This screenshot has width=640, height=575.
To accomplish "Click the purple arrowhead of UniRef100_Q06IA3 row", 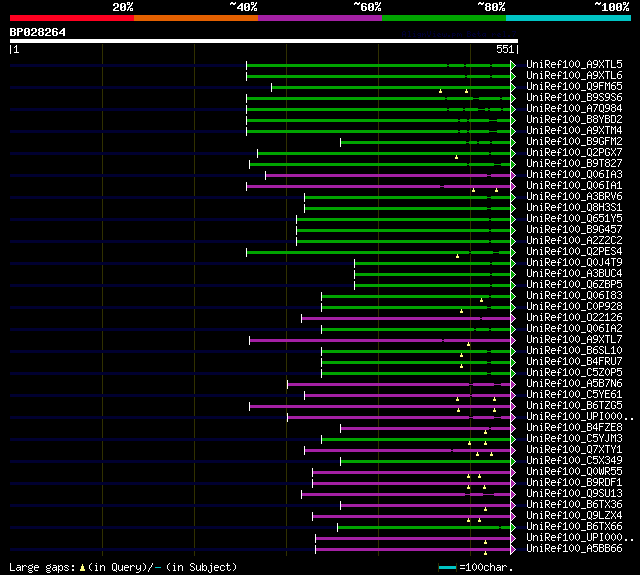I will coord(513,175).
